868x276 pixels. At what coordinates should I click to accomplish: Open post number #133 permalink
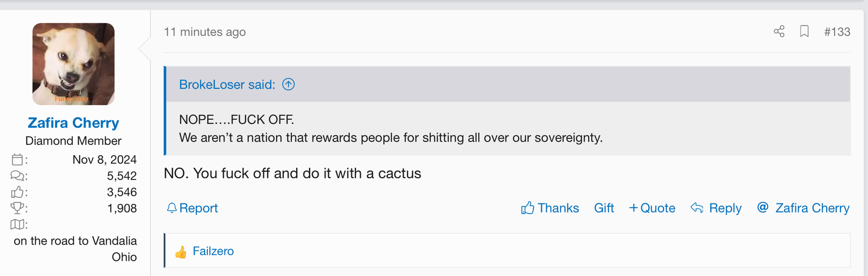point(837,32)
